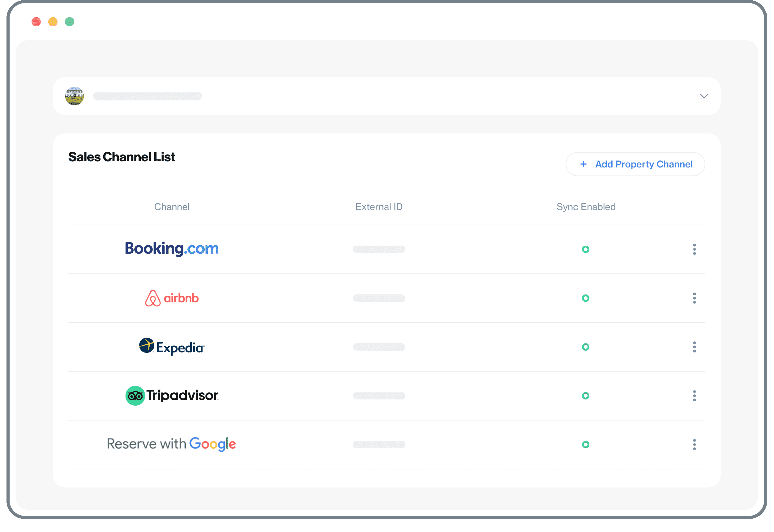Click the External ID value for Booking.com
The width and height of the screenshot is (774, 532).
coord(379,249)
